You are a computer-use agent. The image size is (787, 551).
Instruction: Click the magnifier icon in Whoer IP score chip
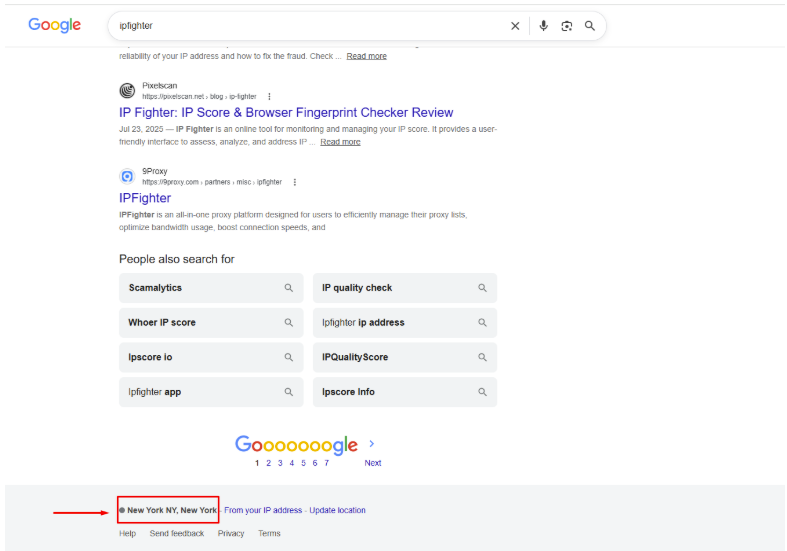pyautogui.click(x=289, y=323)
